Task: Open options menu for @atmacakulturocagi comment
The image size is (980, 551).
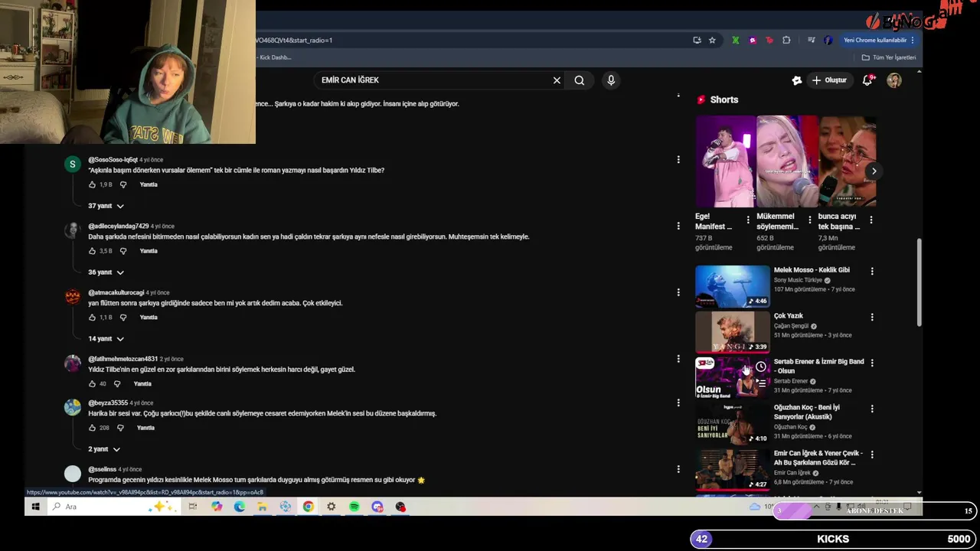Action: (x=678, y=292)
